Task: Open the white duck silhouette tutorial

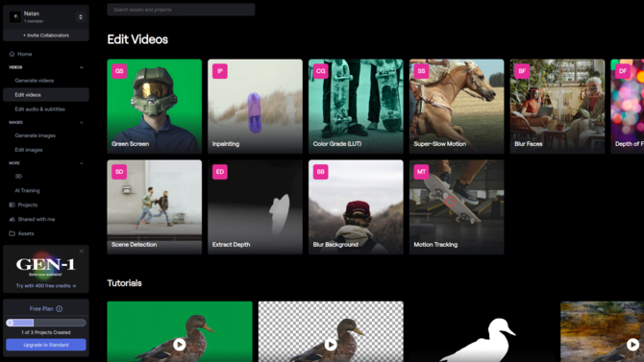Action: [482, 331]
